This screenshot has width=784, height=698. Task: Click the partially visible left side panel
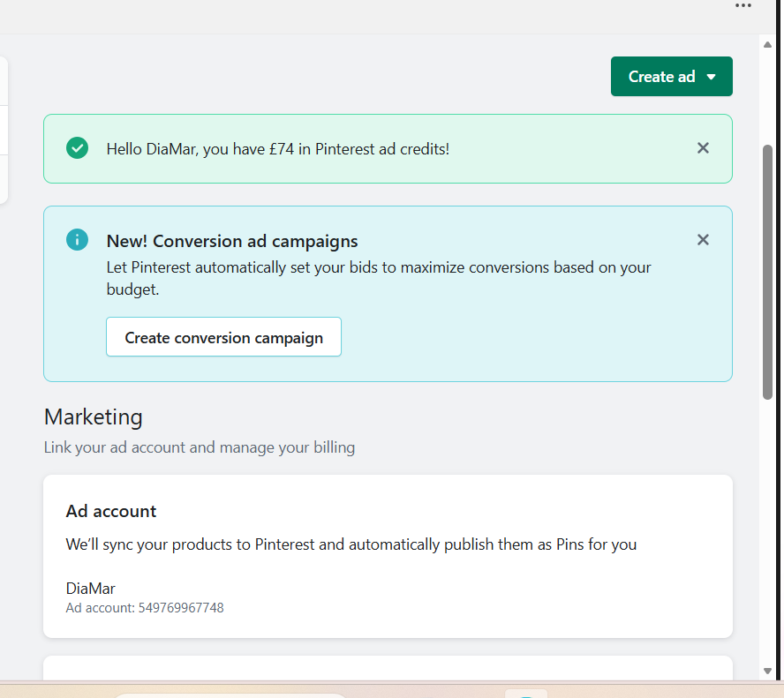coord(4,131)
